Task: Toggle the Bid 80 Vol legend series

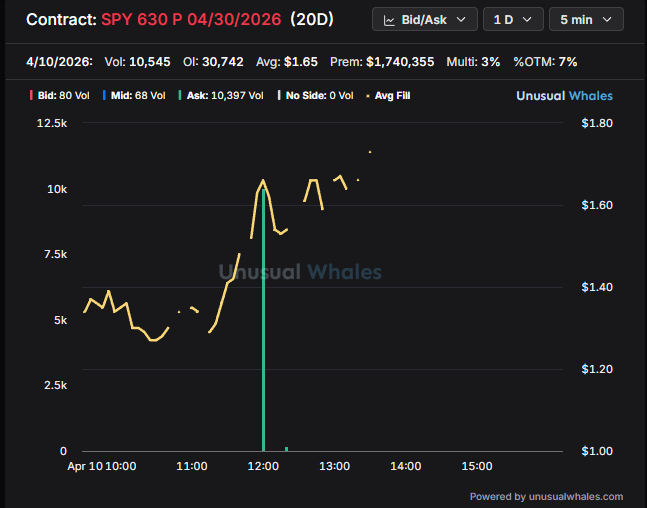Action: click(x=60, y=96)
